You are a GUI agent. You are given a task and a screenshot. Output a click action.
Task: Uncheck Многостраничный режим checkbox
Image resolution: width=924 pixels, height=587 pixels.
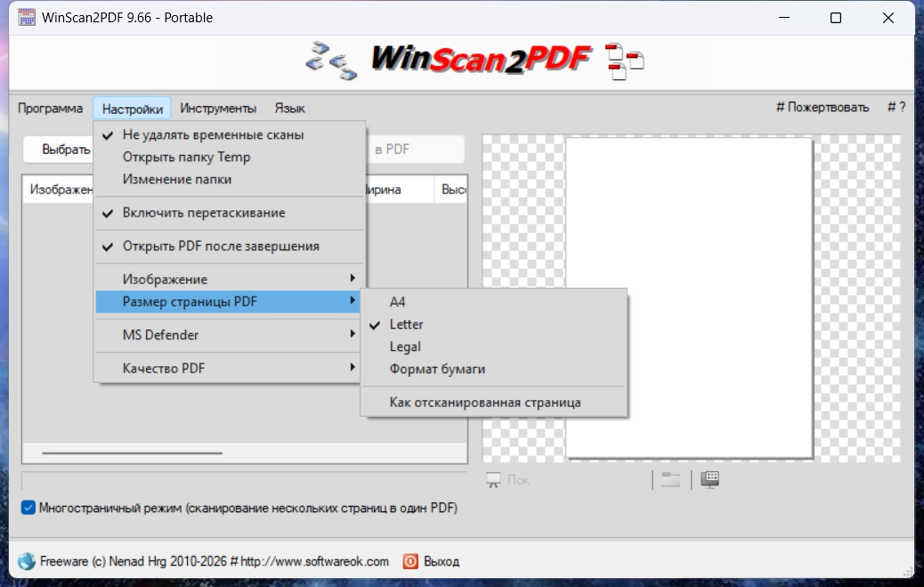point(28,508)
